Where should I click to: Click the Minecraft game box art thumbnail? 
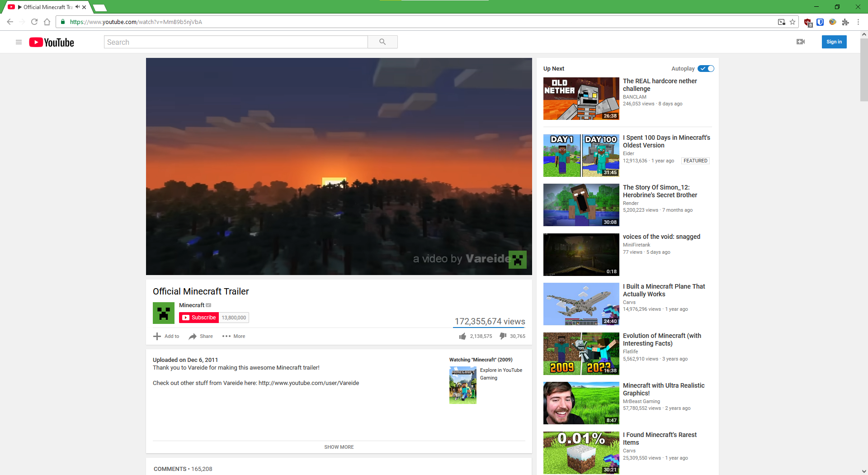point(463,385)
